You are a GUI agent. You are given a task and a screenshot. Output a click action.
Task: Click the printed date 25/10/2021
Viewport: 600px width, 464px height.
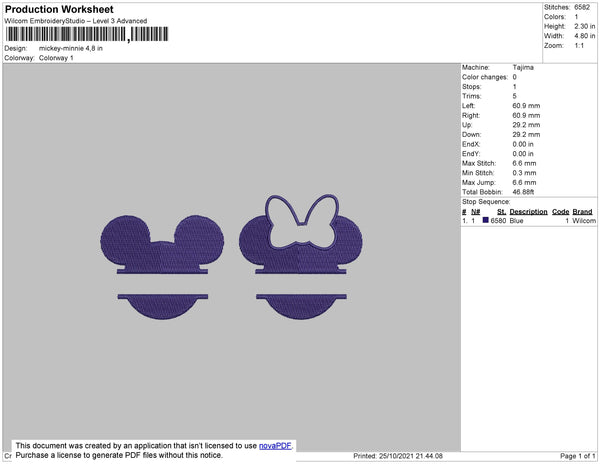[396, 456]
